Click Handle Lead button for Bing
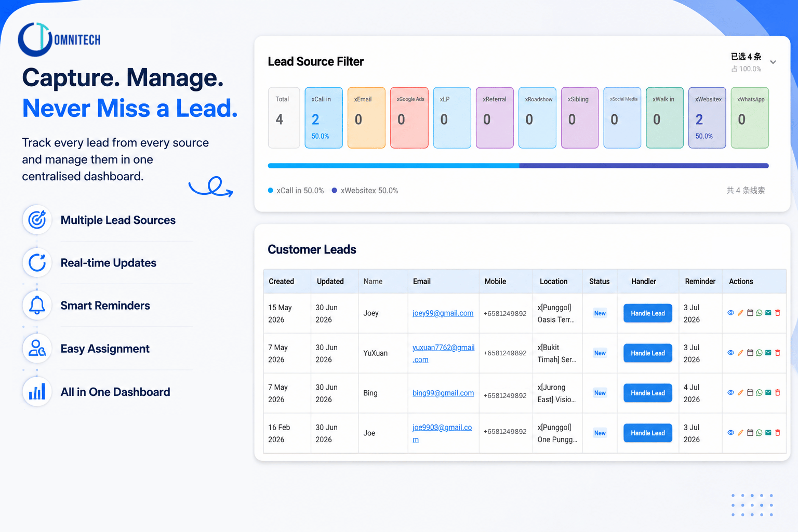This screenshot has width=798, height=532. point(648,393)
